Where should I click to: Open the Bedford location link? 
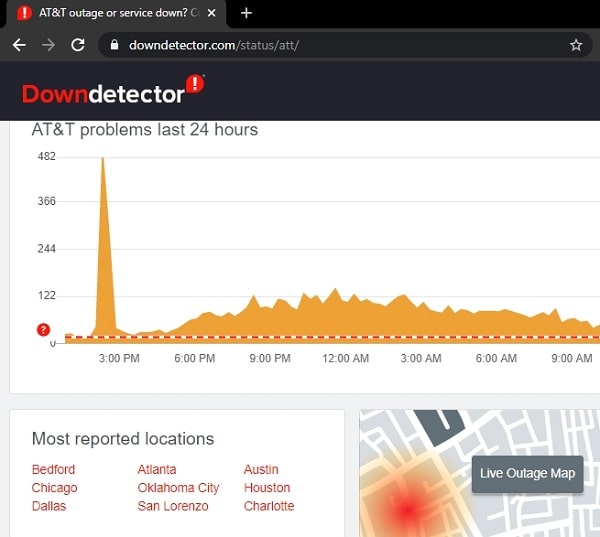[53, 469]
